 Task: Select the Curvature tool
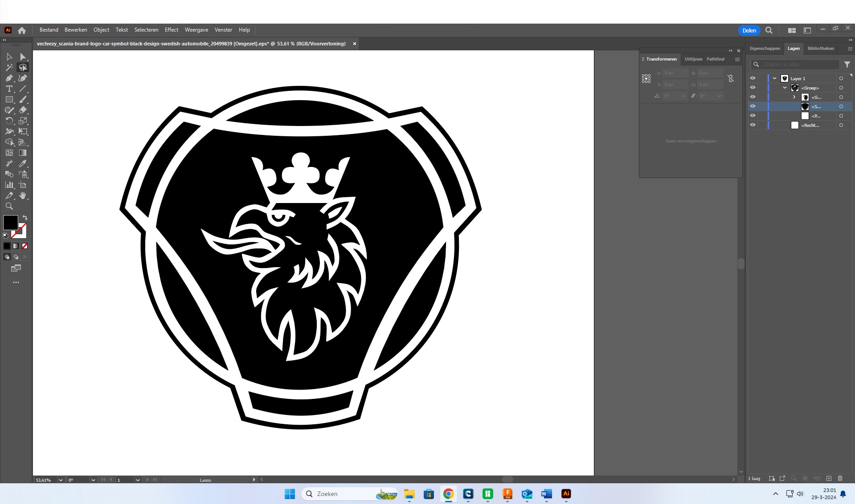click(x=23, y=78)
